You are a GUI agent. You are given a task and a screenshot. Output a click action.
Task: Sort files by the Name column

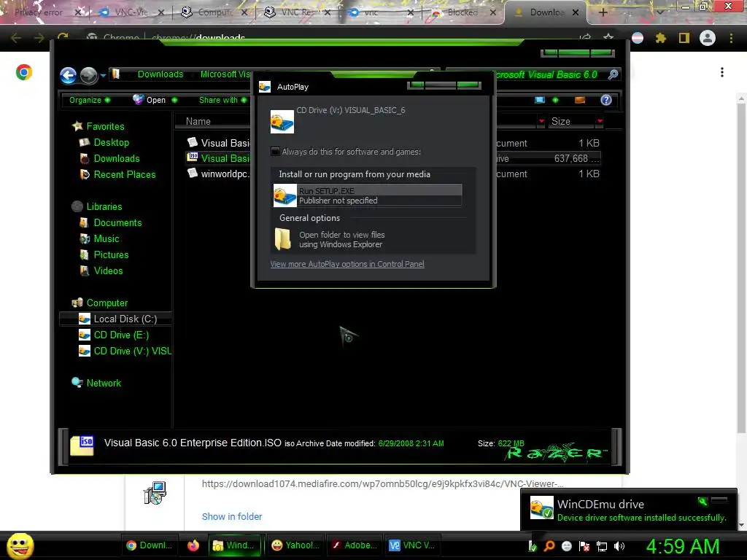tap(198, 122)
